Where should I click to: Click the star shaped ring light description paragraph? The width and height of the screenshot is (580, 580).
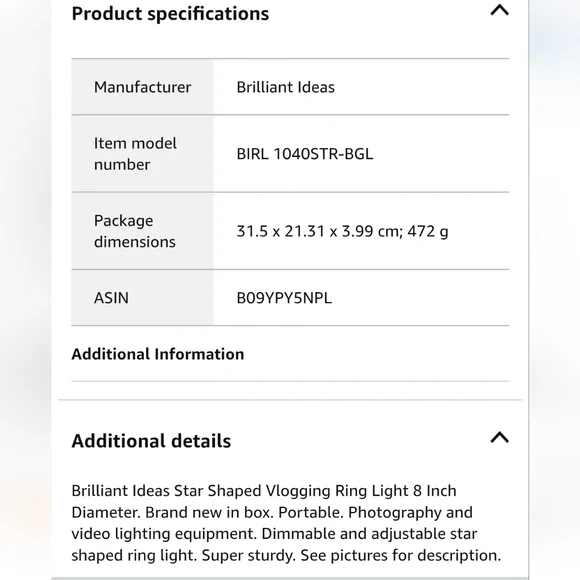coord(286,523)
